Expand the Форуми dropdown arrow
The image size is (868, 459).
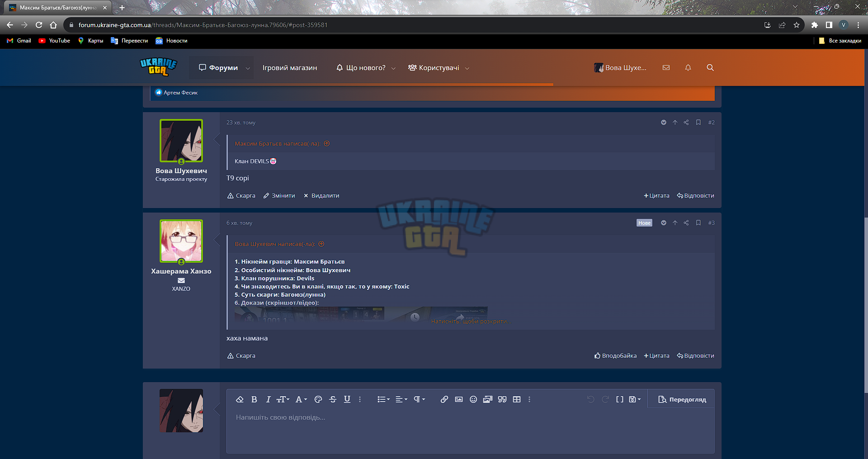coord(248,68)
